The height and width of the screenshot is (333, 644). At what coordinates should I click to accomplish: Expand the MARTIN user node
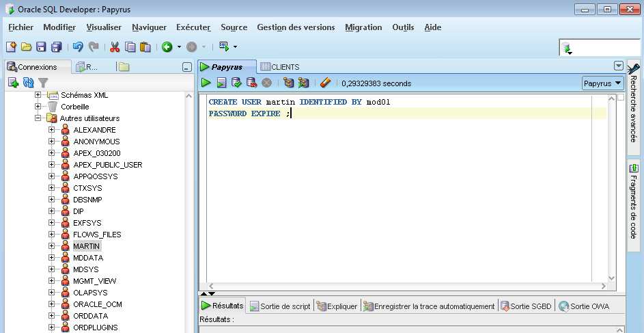[52, 246]
